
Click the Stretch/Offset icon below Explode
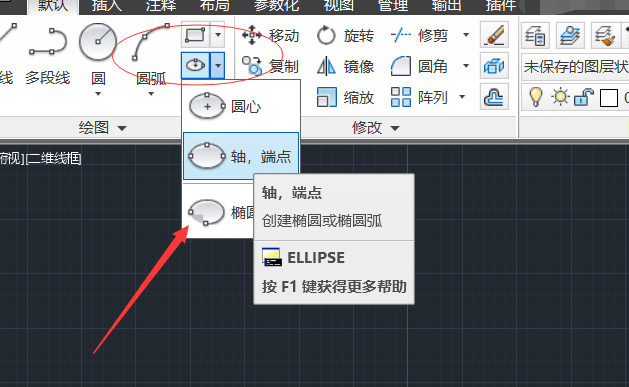pyautogui.click(x=494, y=97)
